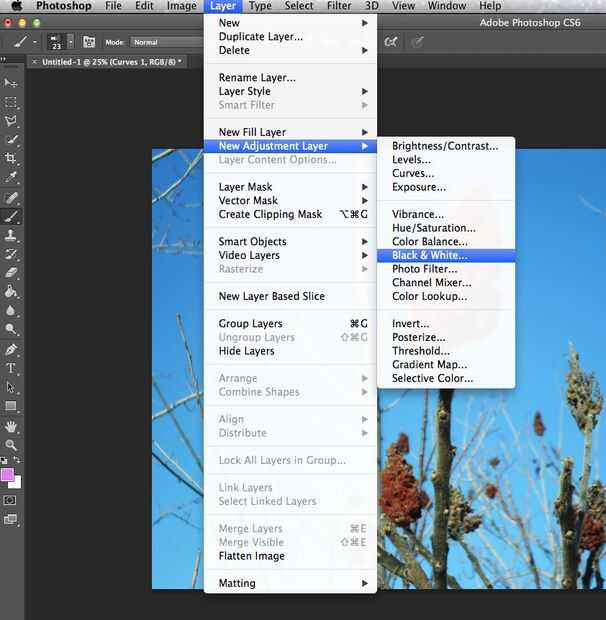Select the Eyedropper tool

click(x=10, y=177)
